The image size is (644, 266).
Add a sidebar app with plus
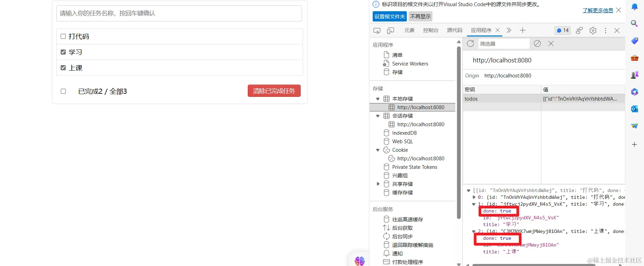click(x=634, y=145)
